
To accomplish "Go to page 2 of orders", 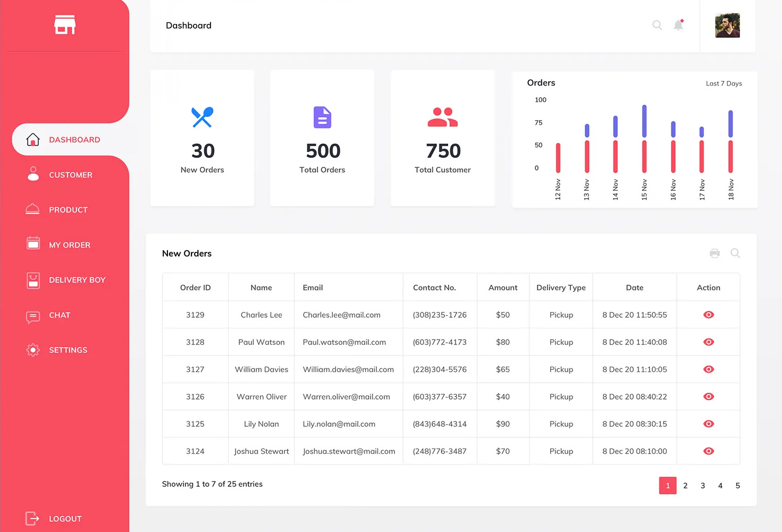I will [x=685, y=486].
